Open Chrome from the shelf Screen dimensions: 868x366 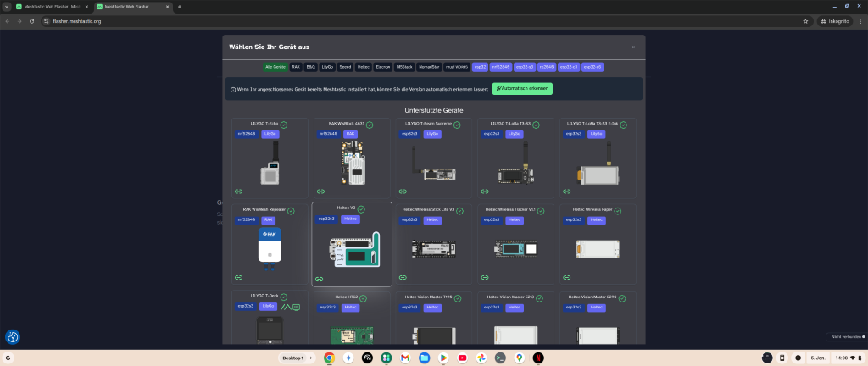[329, 358]
